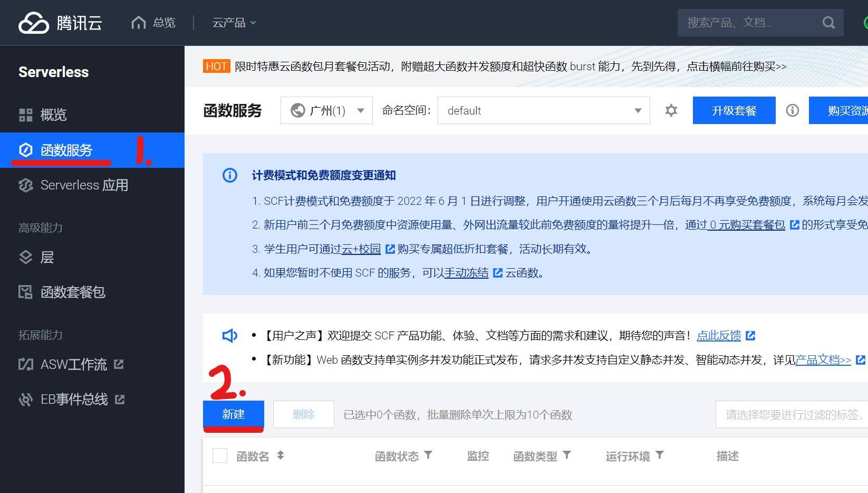Open the 手动冻结 link in the notice

click(x=466, y=273)
